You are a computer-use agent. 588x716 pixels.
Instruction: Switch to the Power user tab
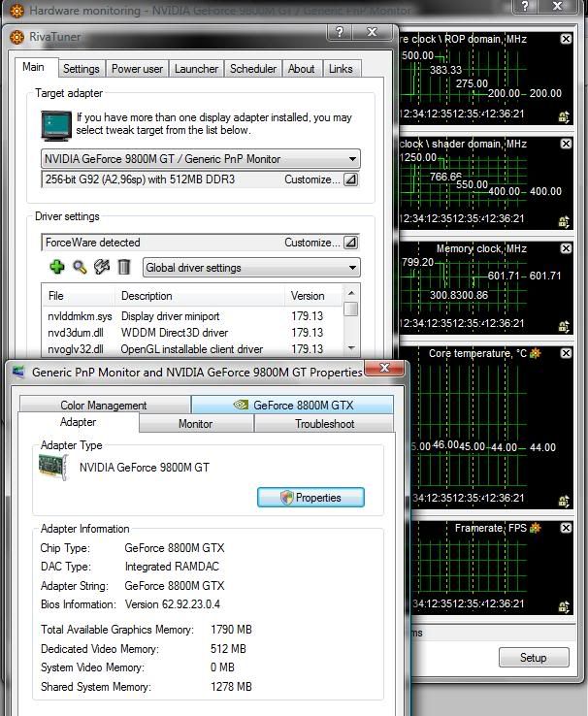coord(137,69)
